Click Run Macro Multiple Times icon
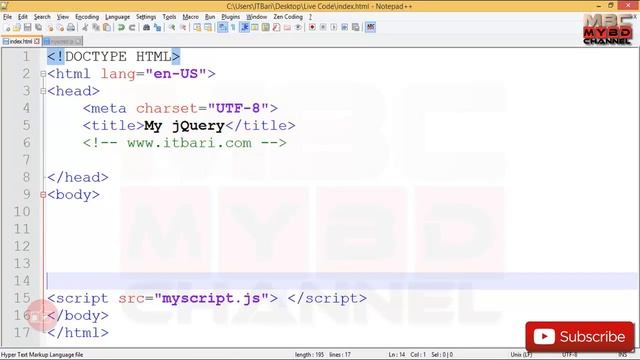640x360 pixels. tap(344, 27)
